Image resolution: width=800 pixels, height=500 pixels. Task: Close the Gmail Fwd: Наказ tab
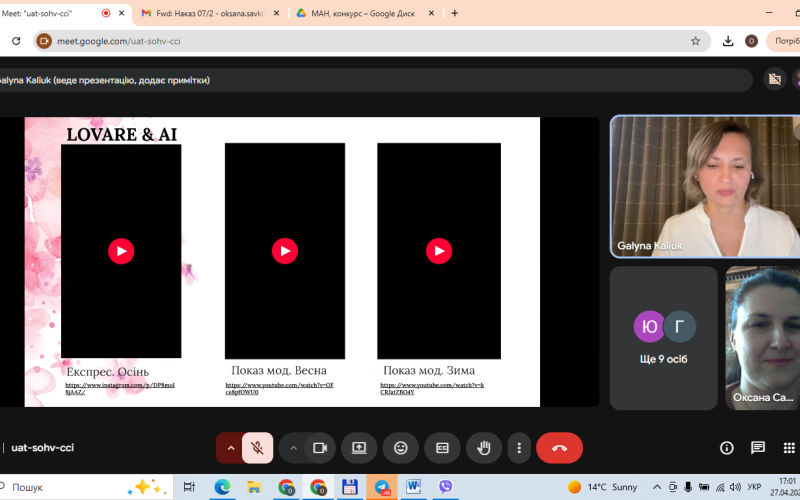(x=277, y=13)
